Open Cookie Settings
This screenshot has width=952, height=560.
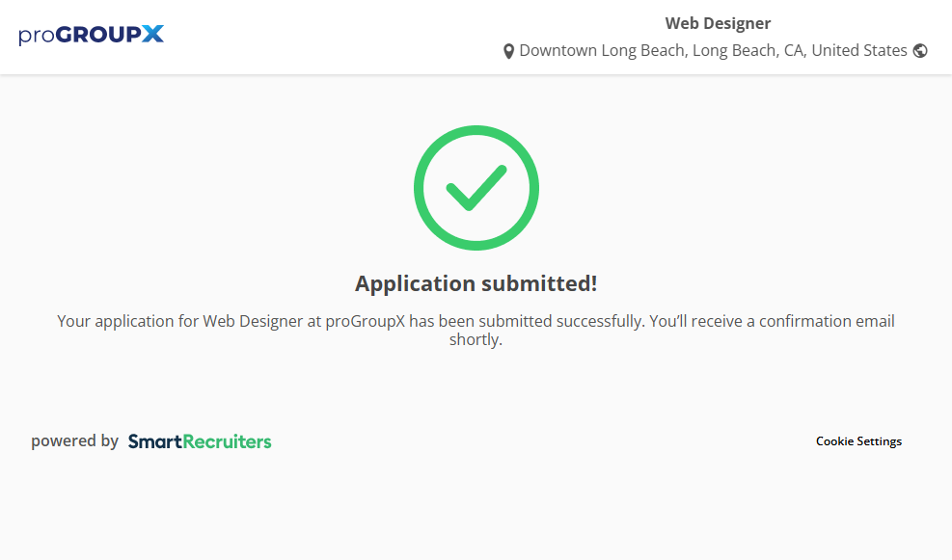click(858, 441)
